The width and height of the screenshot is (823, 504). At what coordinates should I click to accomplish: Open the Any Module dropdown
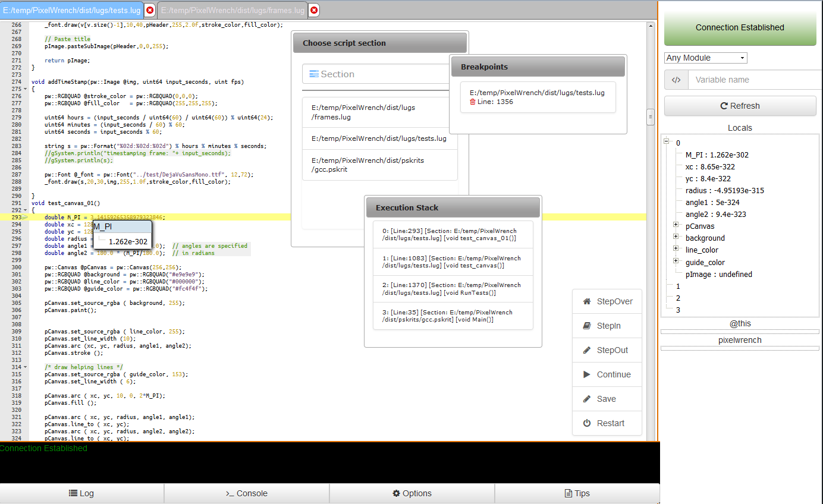point(705,58)
